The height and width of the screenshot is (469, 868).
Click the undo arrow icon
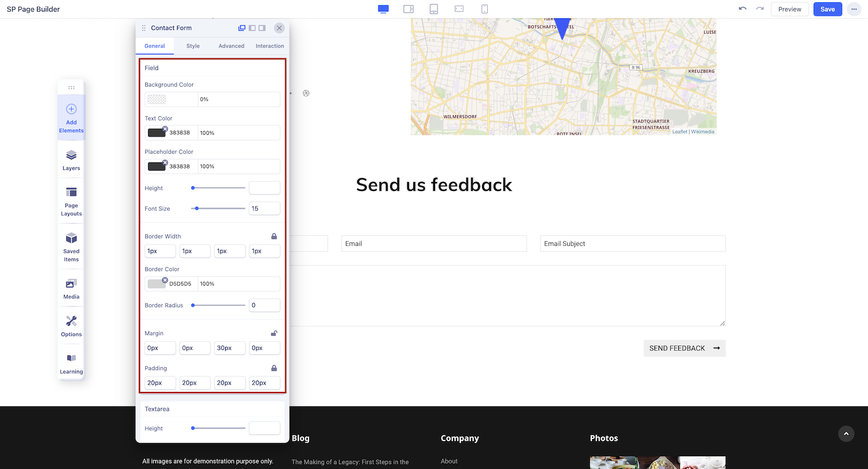point(742,9)
